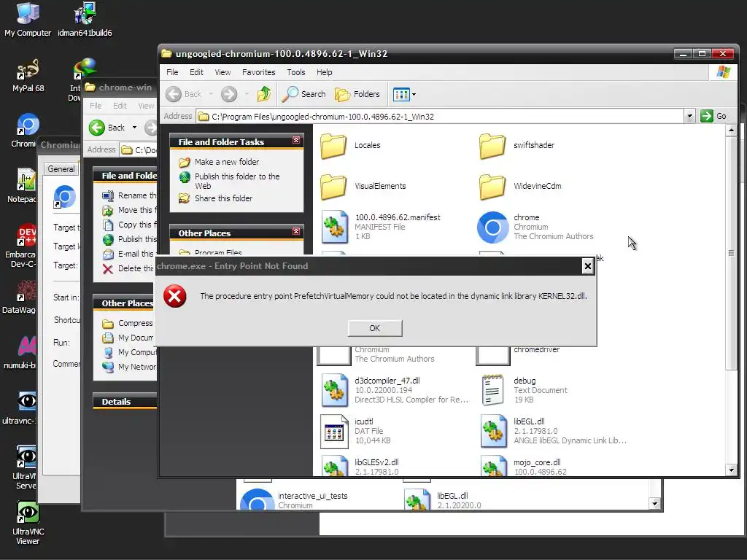The image size is (747, 560).
Task: Click OK in Entry Point Not Found dialog
Action: (x=375, y=328)
